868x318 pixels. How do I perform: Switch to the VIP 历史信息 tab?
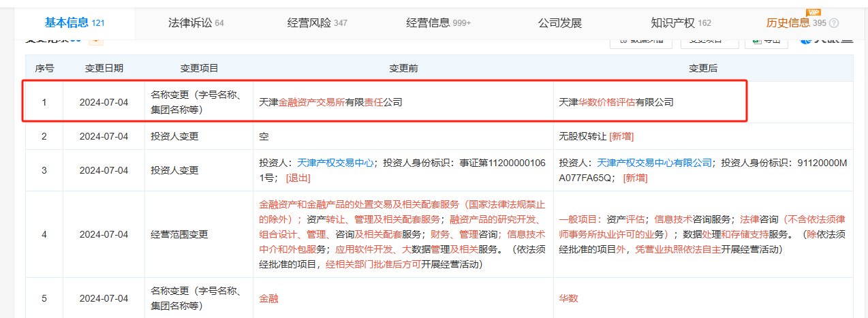[x=796, y=23]
